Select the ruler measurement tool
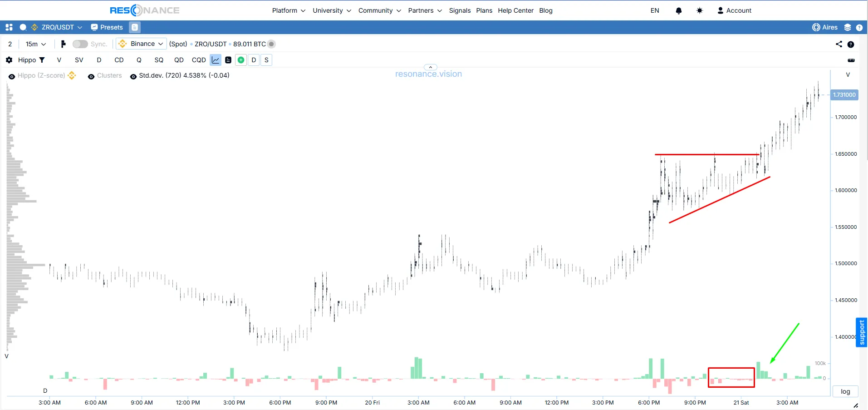 point(852,60)
